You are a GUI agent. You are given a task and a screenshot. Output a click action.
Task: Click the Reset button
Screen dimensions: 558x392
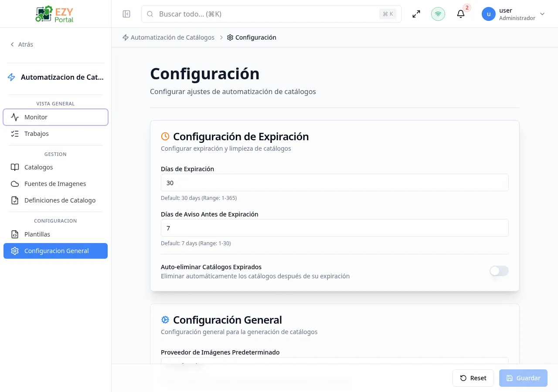[x=473, y=378]
